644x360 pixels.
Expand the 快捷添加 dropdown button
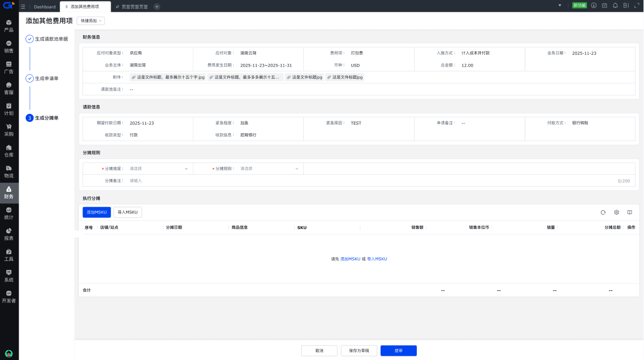tap(90, 21)
